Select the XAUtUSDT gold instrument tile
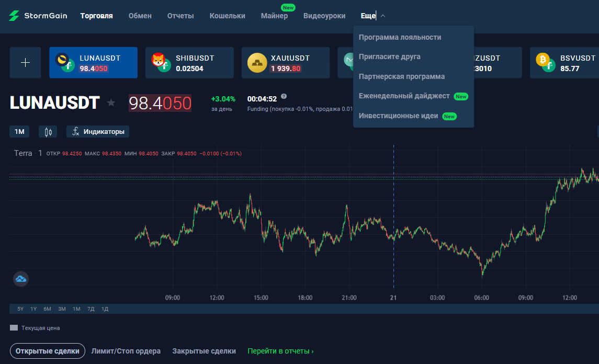The image size is (599, 364). tap(286, 63)
